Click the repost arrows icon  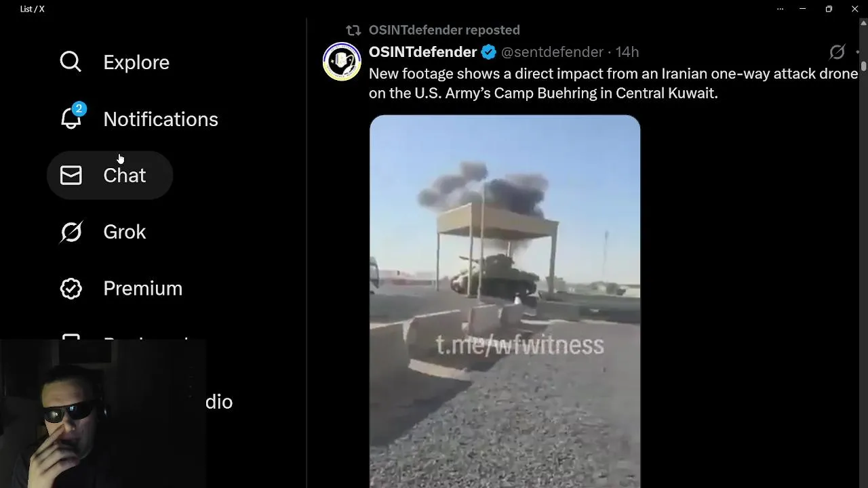(x=353, y=30)
